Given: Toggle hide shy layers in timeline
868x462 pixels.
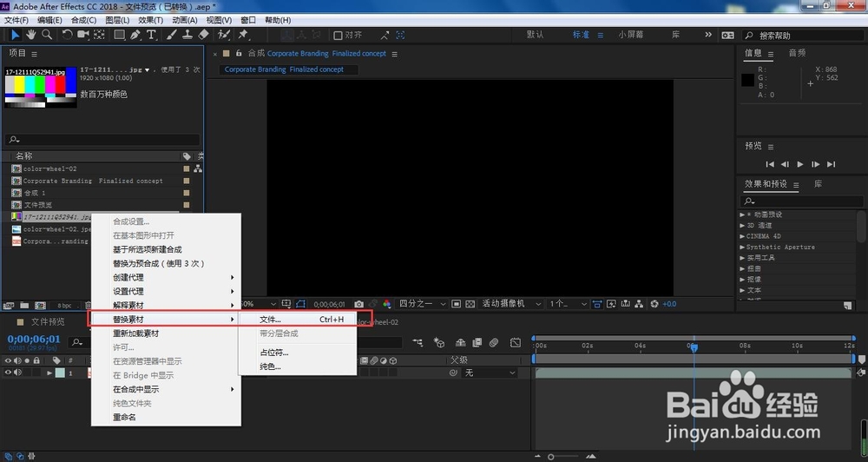Looking at the screenshot, I should pos(460,343).
